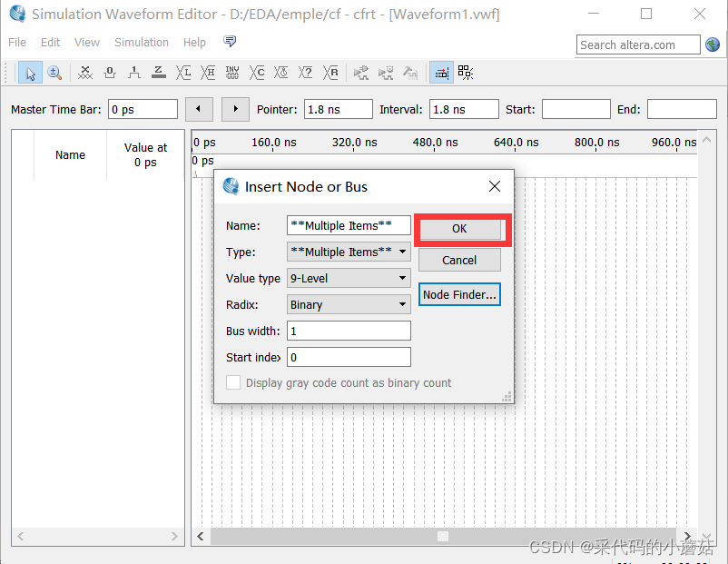
Task: Click the waveform horizontal scrollbar thumb
Action: tap(443, 536)
